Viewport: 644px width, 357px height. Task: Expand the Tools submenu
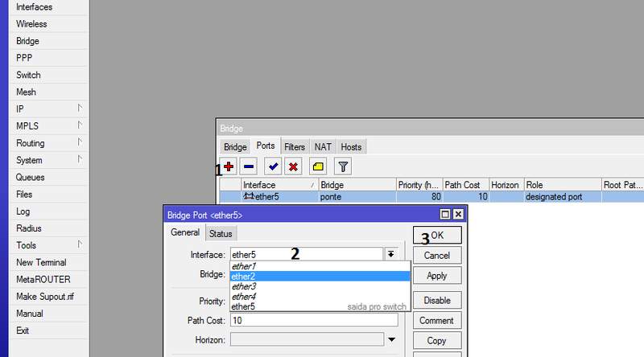coord(80,244)
